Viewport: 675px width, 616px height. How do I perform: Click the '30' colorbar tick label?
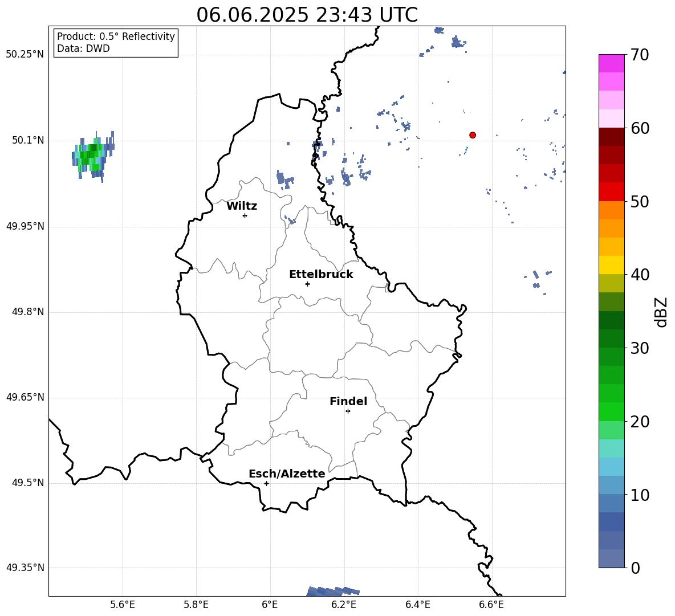(x=640, y=348)
